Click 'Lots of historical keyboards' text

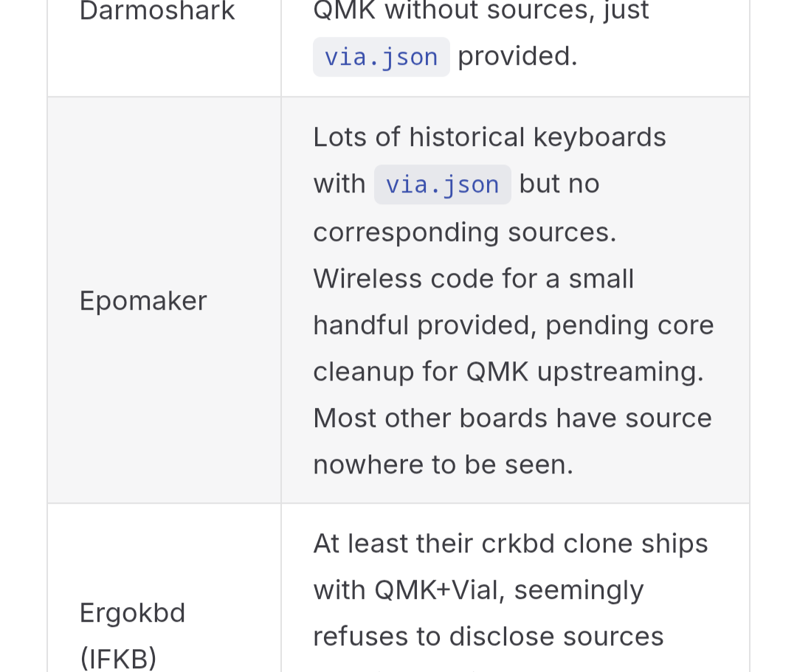pyautogui.click(x=489, y=137)
